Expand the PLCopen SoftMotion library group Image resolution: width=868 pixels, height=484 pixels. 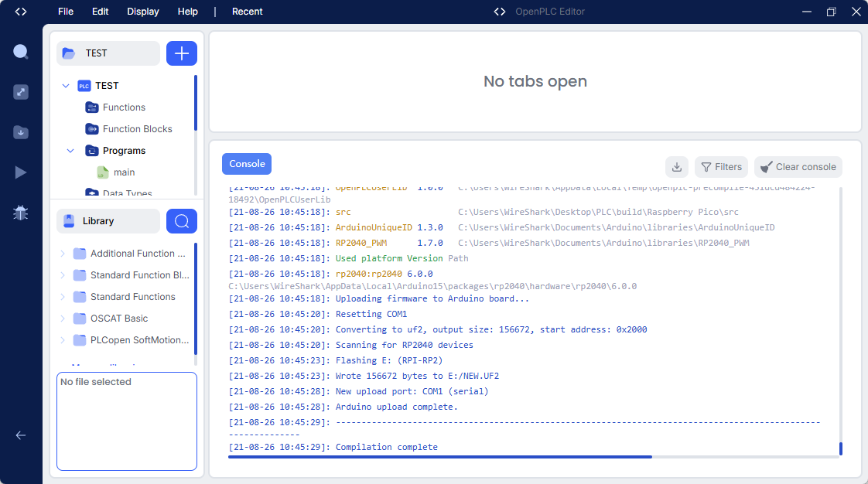pos(63,340)
